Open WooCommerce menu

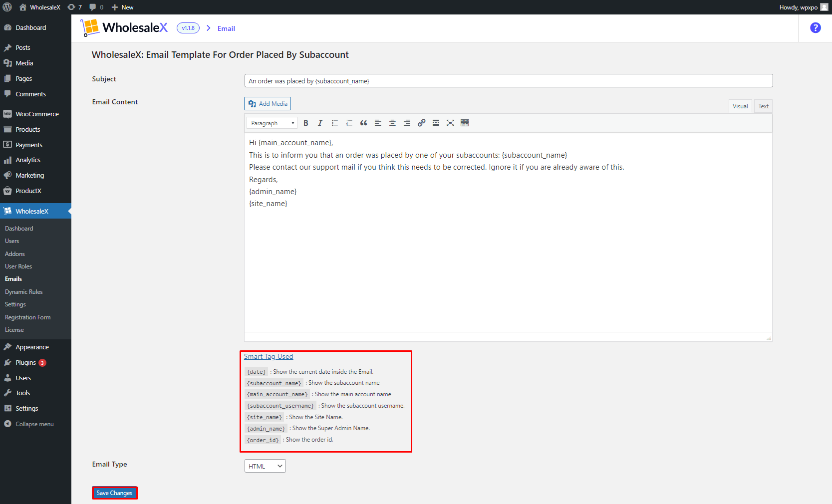tap(37, 114)
